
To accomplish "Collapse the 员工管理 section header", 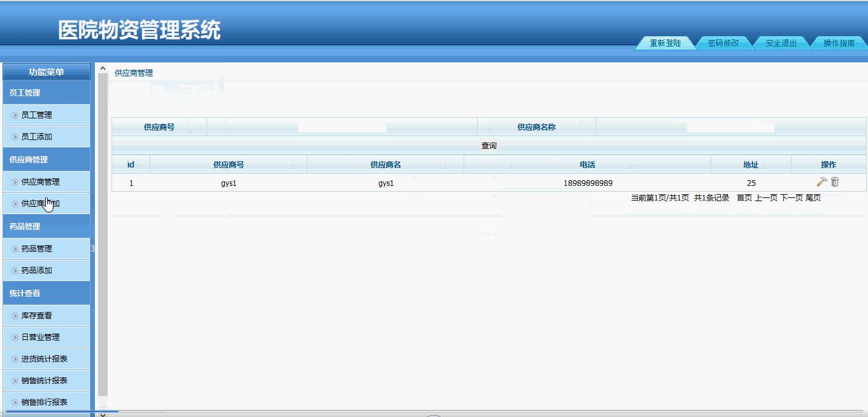I will pos(46,93).
